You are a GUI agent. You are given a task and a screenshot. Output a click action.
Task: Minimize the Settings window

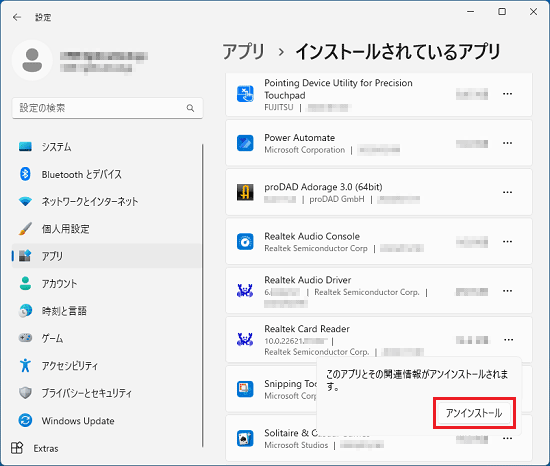click(471, 12)
